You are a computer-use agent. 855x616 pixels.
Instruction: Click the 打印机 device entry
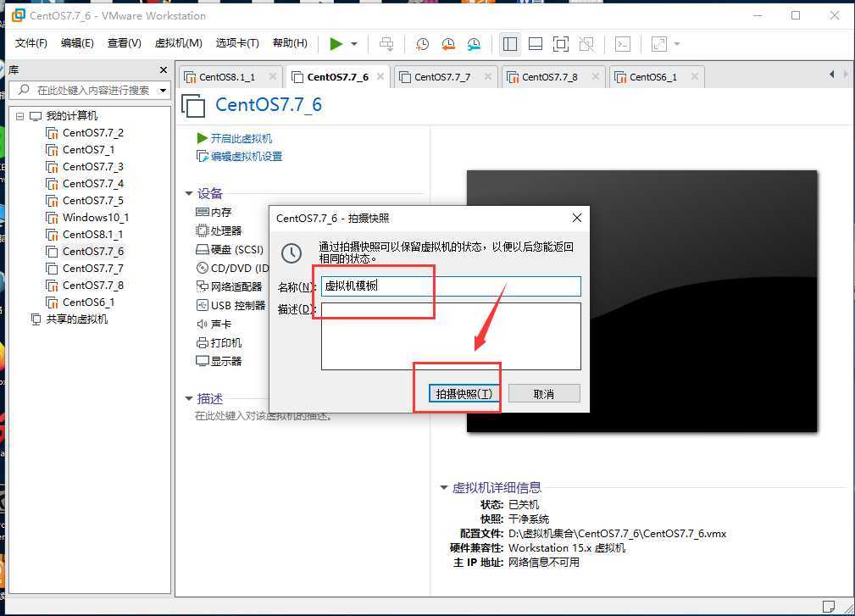tap(219, 342)
